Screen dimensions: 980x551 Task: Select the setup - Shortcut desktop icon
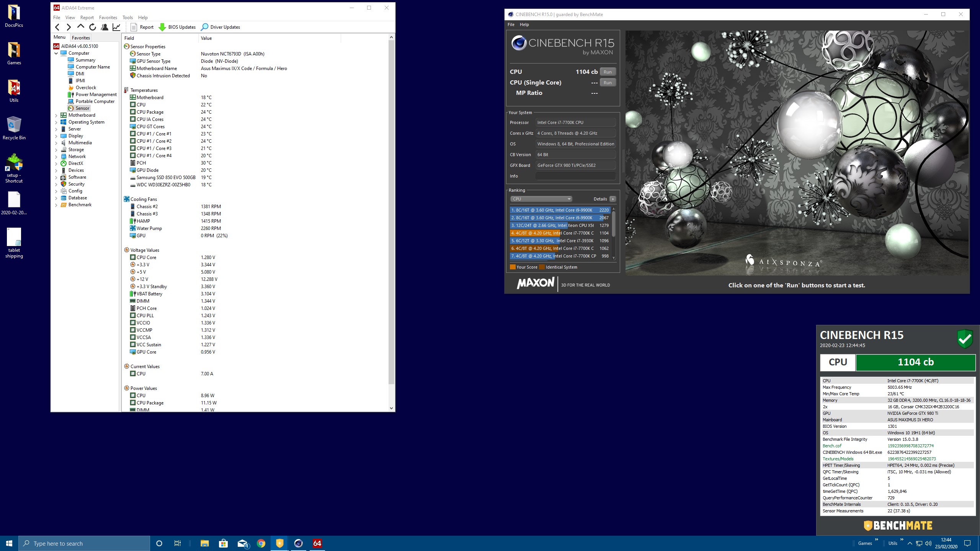pos(14,168)
